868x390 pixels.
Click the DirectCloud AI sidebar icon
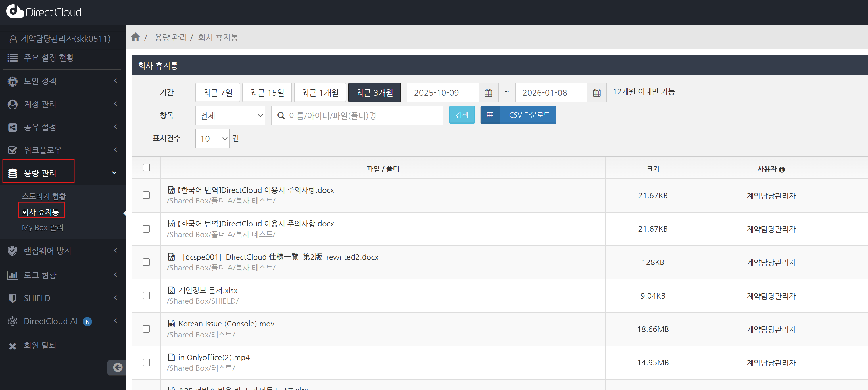point(12,321)
